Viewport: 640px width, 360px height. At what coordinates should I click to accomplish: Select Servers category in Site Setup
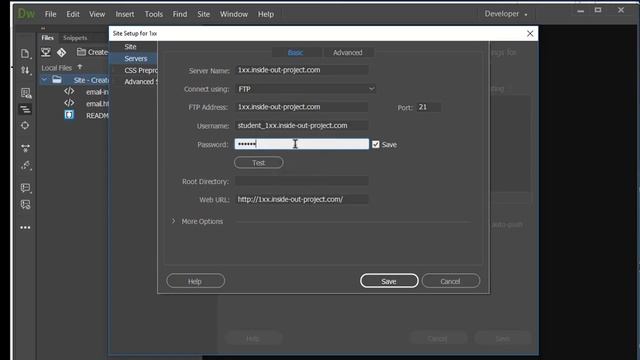(136, 58)
